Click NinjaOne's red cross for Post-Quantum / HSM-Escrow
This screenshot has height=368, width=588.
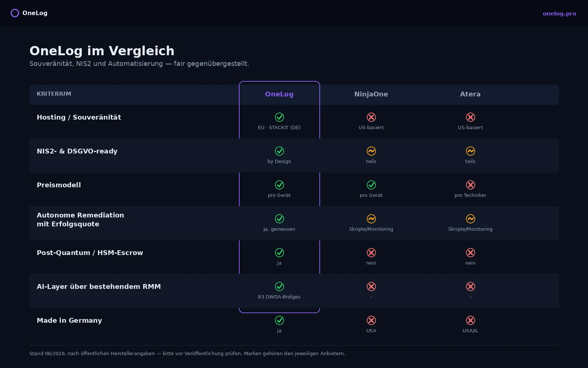tap(371, 252)
